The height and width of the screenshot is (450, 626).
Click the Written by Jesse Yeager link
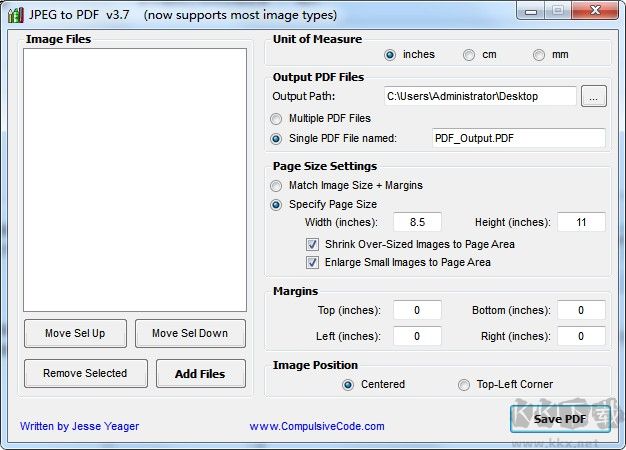pos(79,426)
